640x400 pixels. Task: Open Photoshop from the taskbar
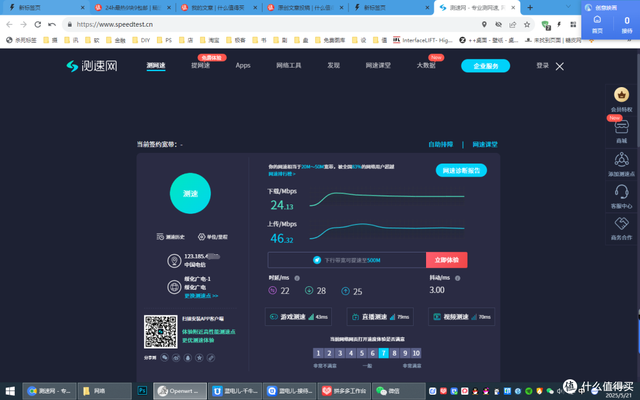pyautogui.click(x=142, y=391)
